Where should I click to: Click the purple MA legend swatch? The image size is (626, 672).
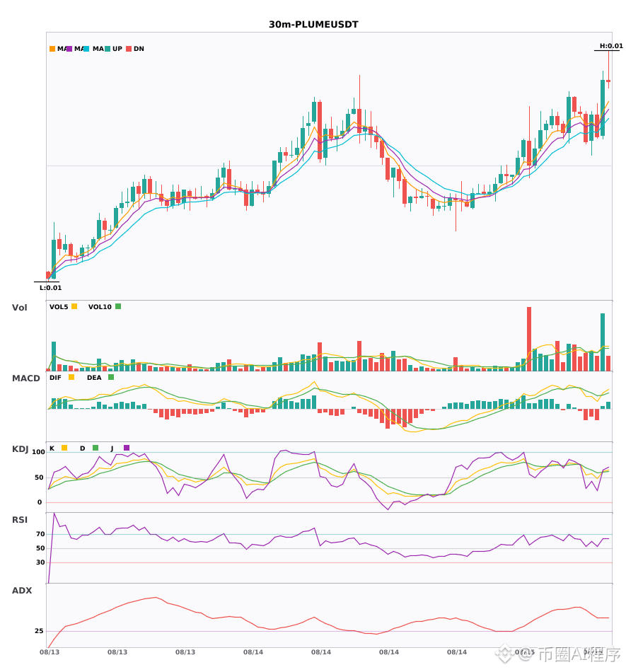(69, 49)
